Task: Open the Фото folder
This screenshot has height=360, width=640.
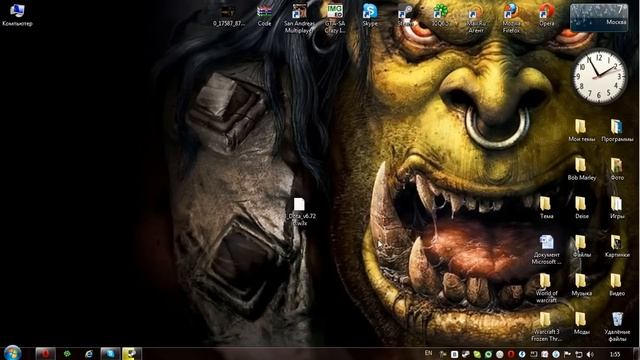Action: point(617,169)
